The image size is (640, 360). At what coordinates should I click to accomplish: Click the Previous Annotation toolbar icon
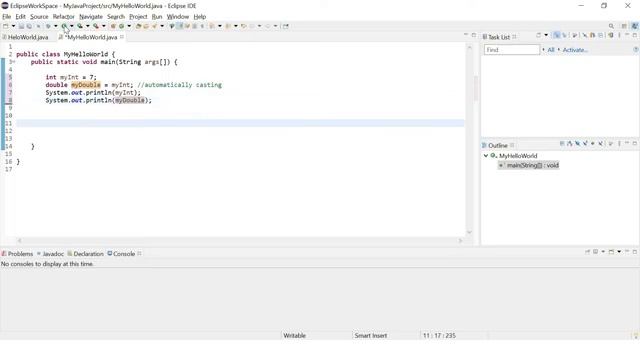point(228,26)
